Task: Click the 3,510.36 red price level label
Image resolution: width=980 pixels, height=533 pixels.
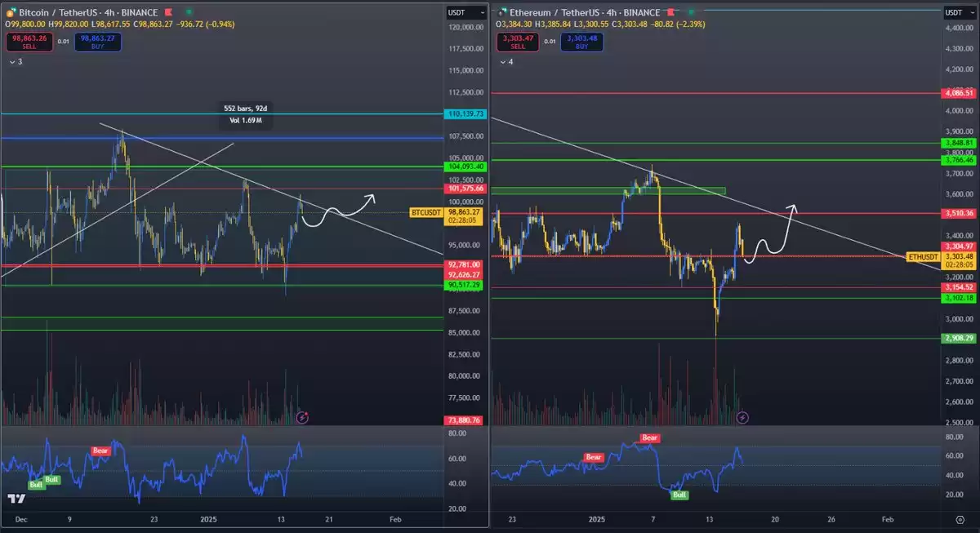Action: [x=960, y=214]
